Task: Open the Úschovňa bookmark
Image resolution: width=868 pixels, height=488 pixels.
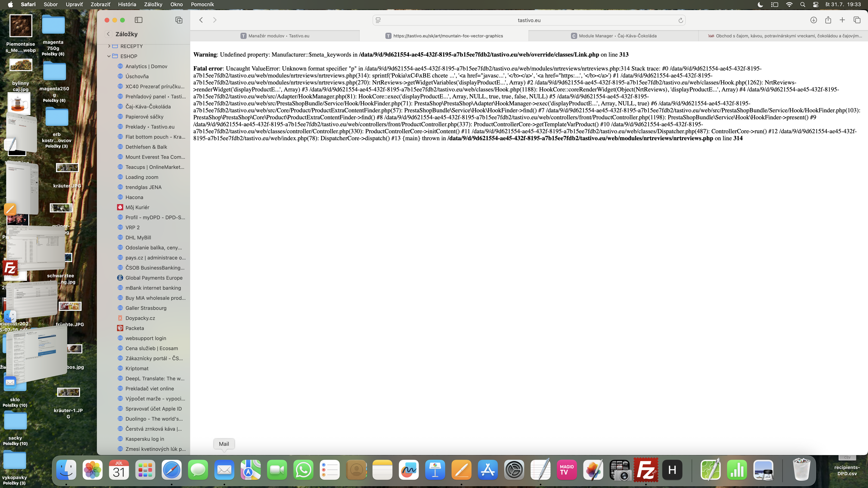Action: (137, 76)
